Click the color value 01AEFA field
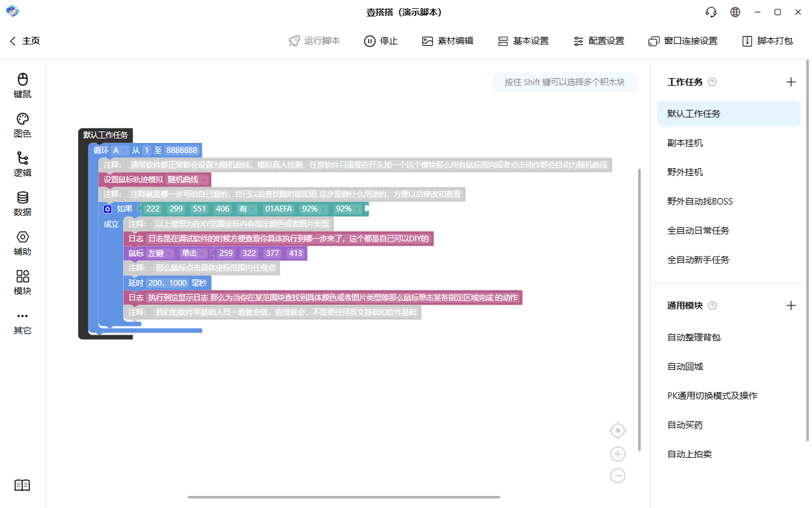 (278, 209)
